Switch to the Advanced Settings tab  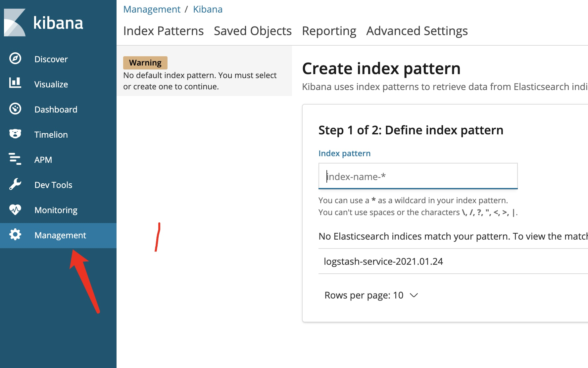417,31
